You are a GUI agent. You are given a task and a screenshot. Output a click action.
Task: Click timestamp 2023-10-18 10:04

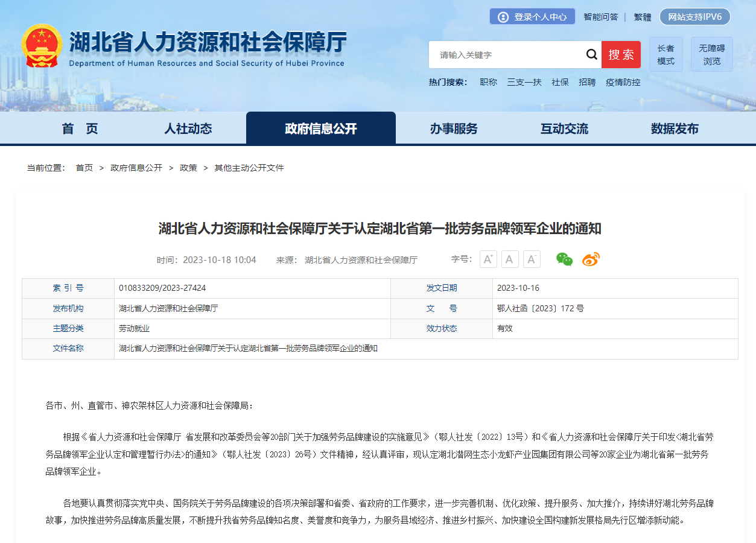tap(220, 260)
